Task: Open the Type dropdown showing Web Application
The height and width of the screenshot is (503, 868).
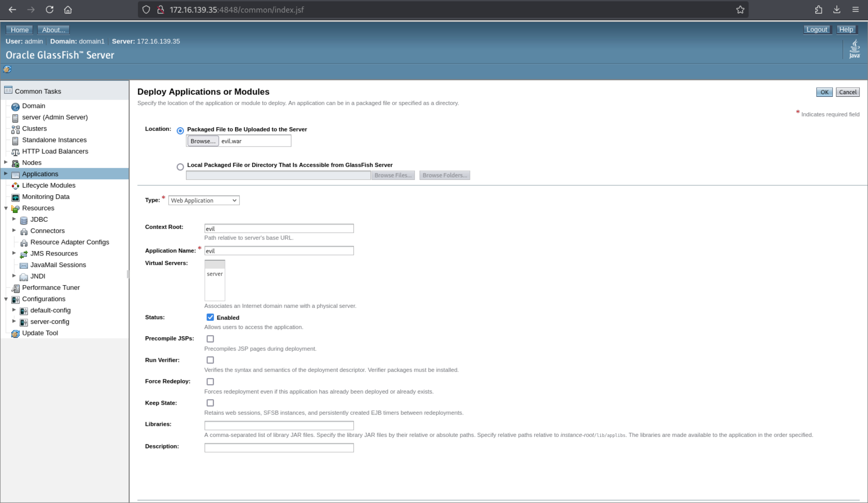Action: pyautogui.click(x=204, y=200)
